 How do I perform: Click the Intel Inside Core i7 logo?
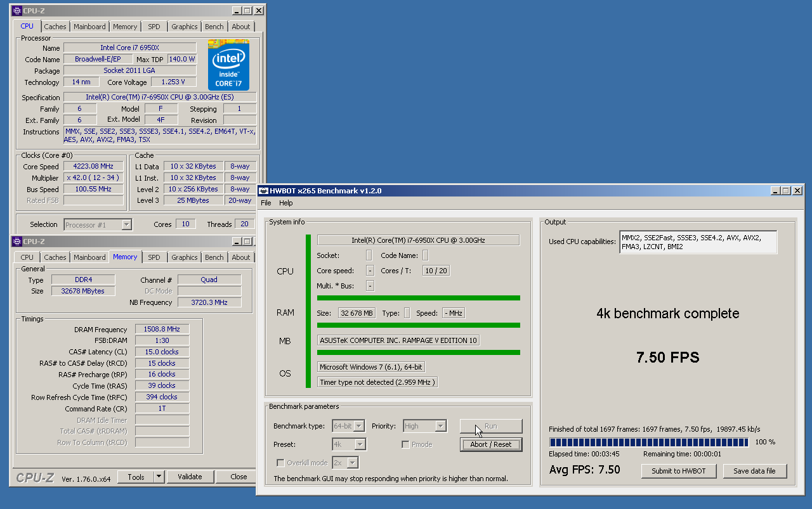(228, 65)
